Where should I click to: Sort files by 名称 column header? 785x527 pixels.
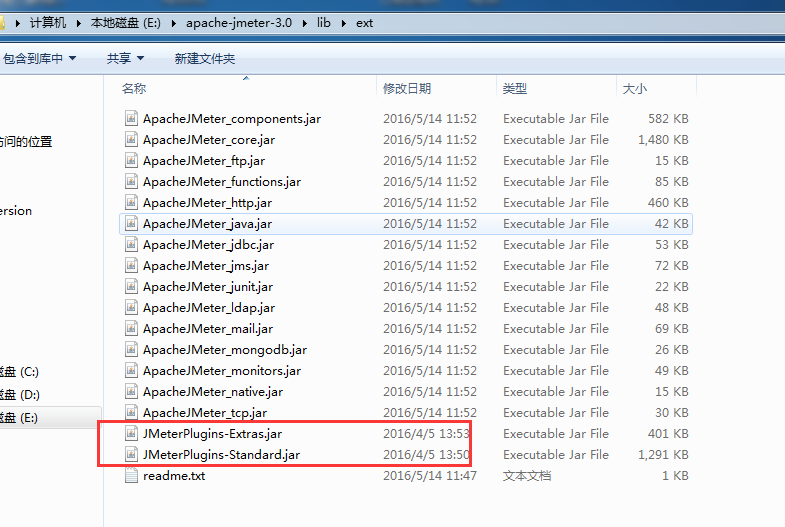[134, 89]
